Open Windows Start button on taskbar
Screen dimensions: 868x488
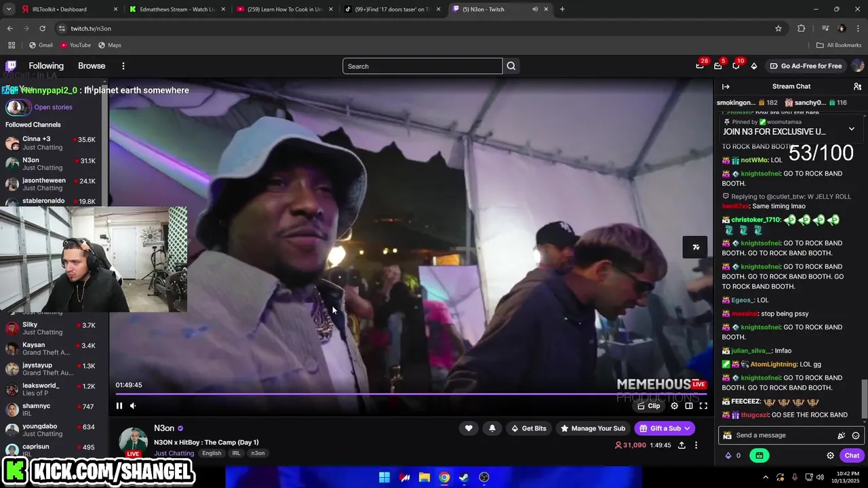click(384, 477)
